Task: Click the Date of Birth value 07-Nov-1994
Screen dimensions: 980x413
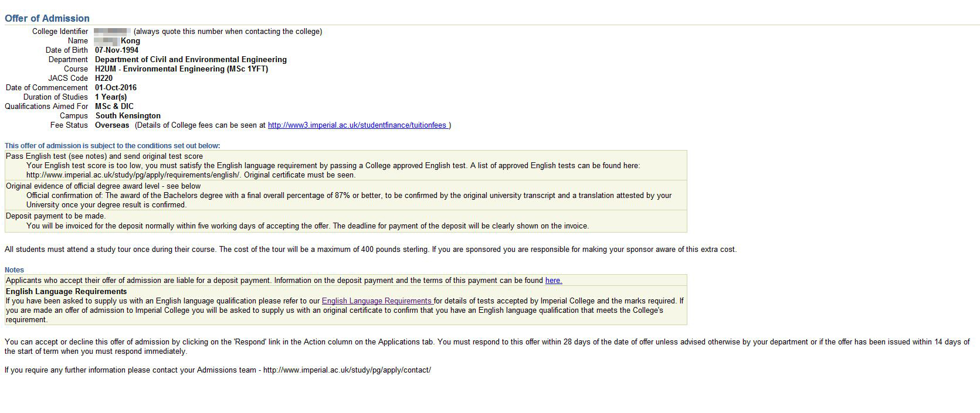Action: (117, 50)
